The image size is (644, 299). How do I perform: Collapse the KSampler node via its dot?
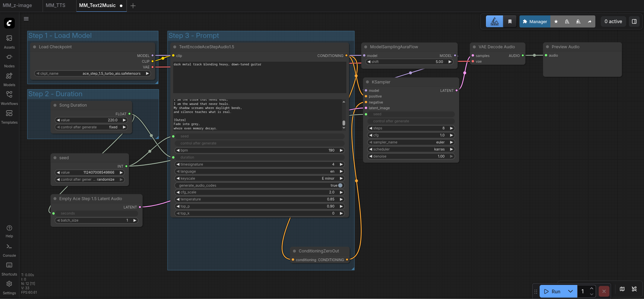coord(367,82)
